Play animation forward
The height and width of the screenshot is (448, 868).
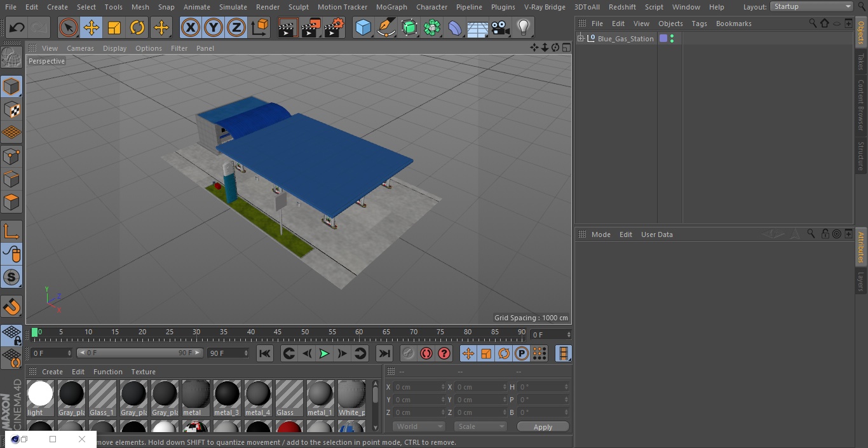(324, 353)
